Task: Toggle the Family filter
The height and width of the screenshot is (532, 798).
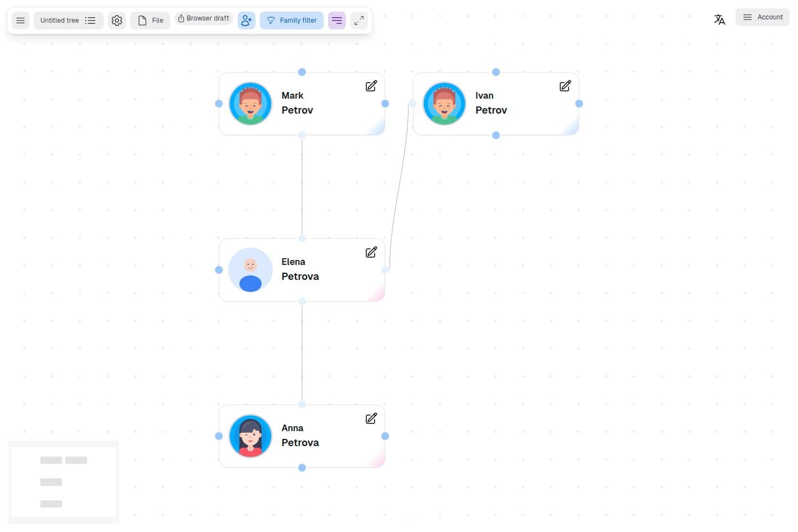Action: [291, 21]
